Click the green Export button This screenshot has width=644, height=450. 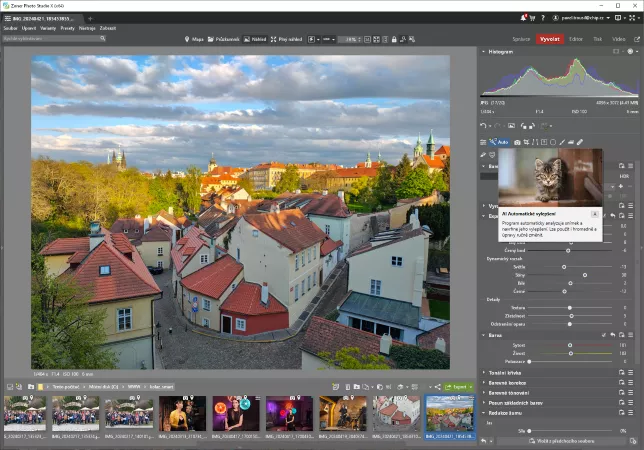[457, 386]
